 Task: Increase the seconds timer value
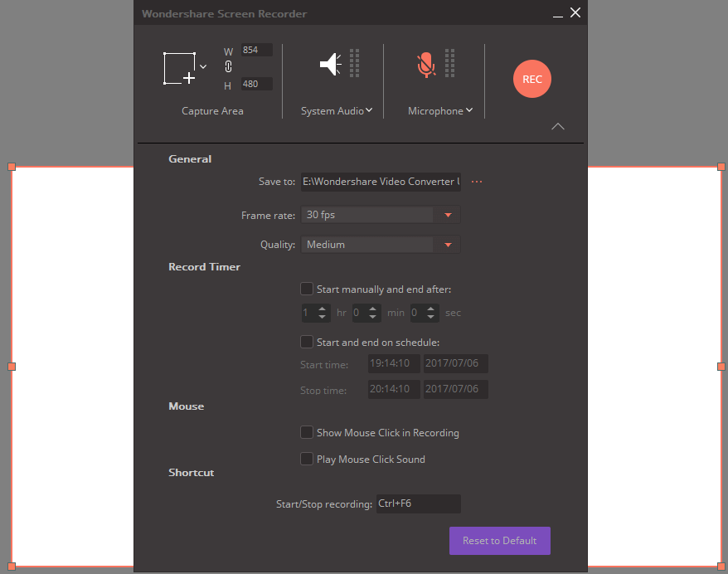click(431, 309)
